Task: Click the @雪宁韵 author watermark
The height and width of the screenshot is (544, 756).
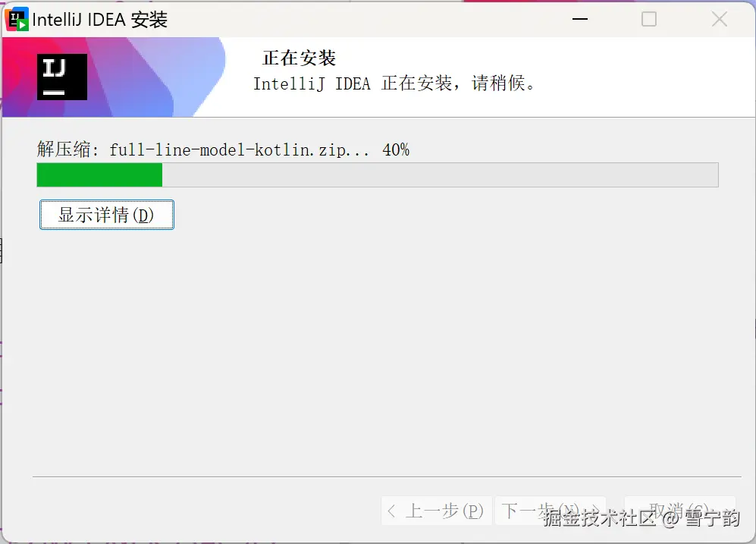Action: pyautogui.click(x=701, y=518)
